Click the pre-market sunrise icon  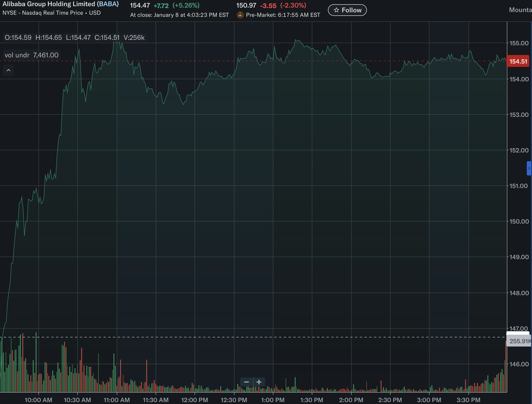coord(240,15)
